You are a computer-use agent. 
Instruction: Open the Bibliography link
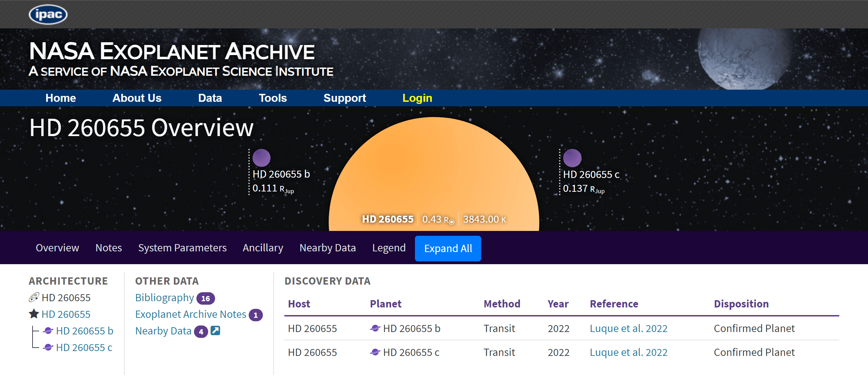tap(165, 297)
